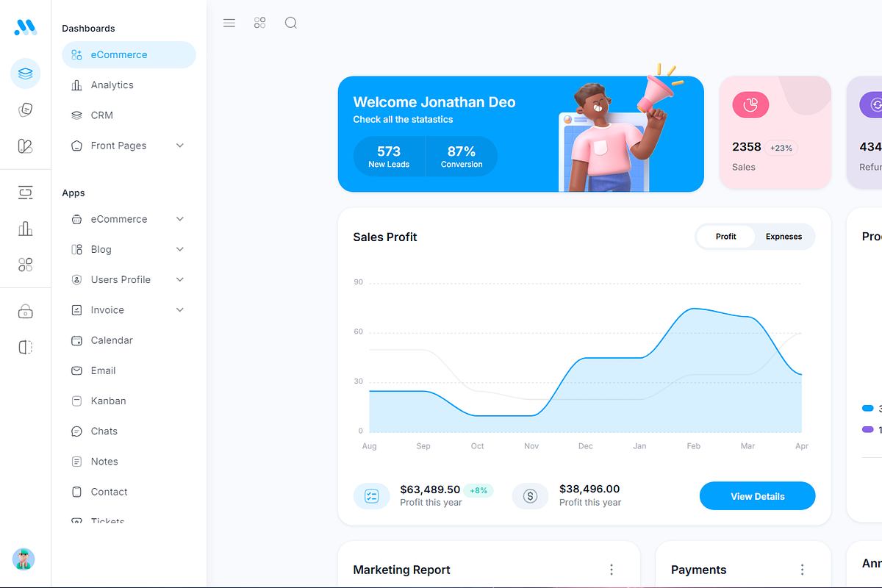882x588 pixels.
Task: Expand the Blog chevron
Action: pos(180,249)
